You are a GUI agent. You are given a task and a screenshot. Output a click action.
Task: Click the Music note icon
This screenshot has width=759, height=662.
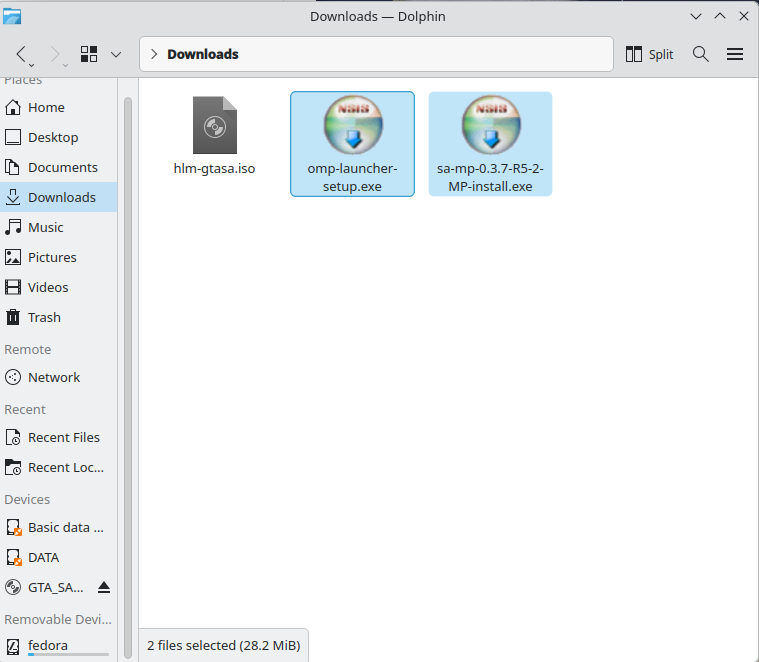(x=13, y=227)
